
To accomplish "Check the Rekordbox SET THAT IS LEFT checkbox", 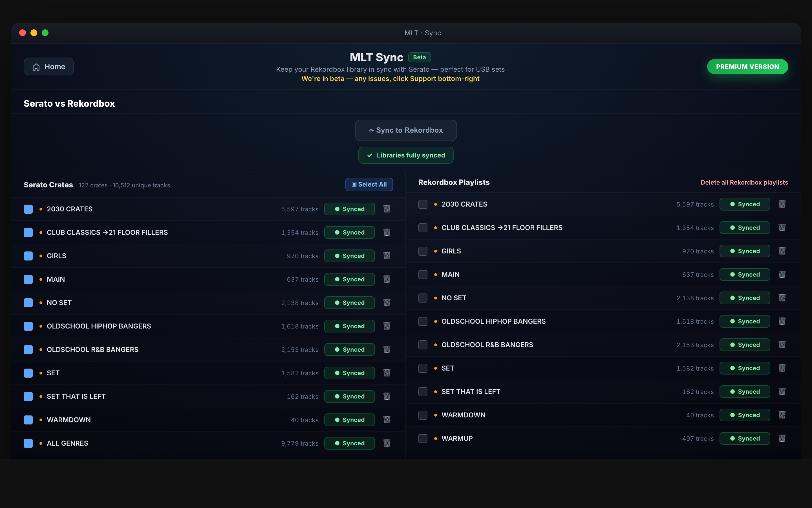I will [423, 392].
